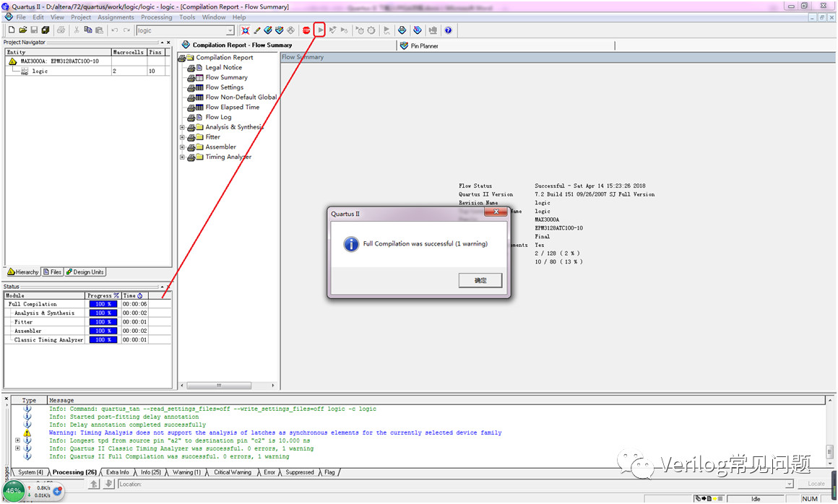838x504 pixels.
Task: Close the Quartus II success dialog
Action: point(496,212)
